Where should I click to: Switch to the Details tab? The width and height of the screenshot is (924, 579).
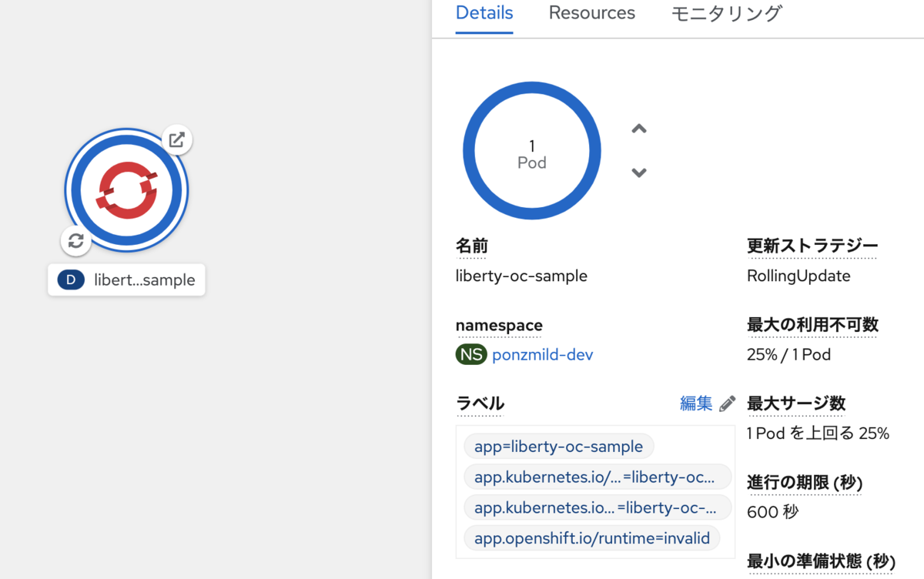click(x=484, y=13)
